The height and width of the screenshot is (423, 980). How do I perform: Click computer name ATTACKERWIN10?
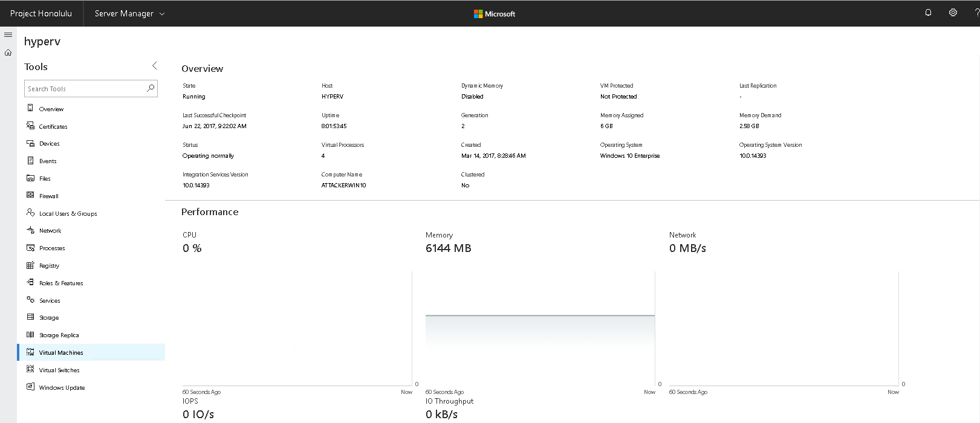tap(343, 186)
